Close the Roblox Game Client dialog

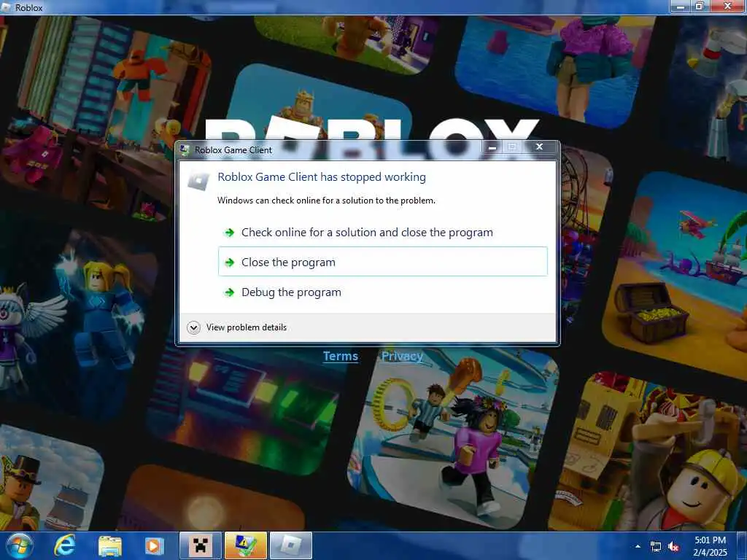pyautogui.click(x=539, y=147)
